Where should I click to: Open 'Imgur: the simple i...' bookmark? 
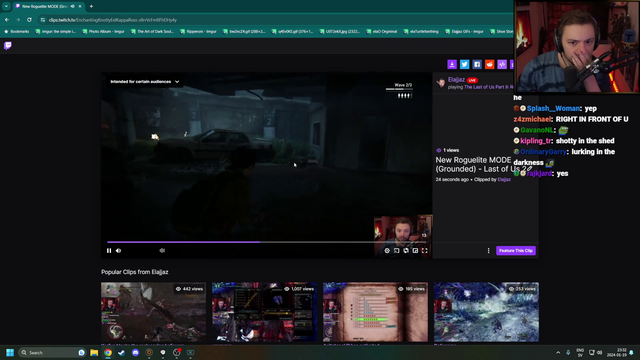click(x=56, y=31)
